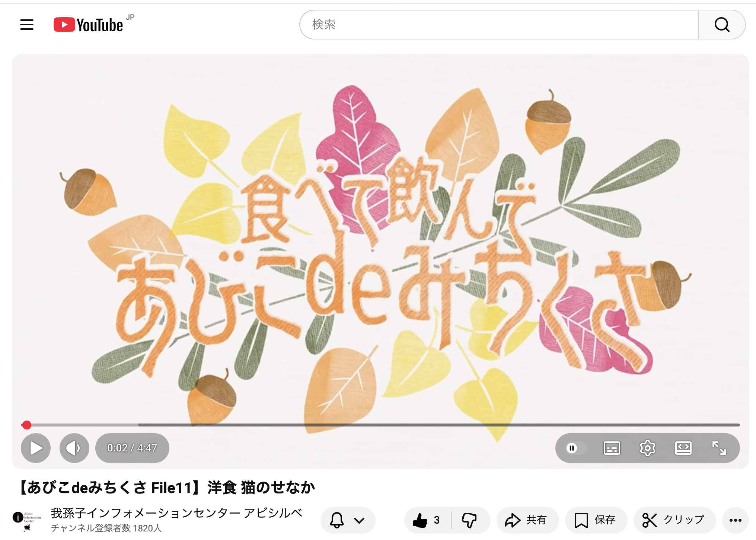
Task: Seek along the red video progress bar
Action: (x=380, y=425)
